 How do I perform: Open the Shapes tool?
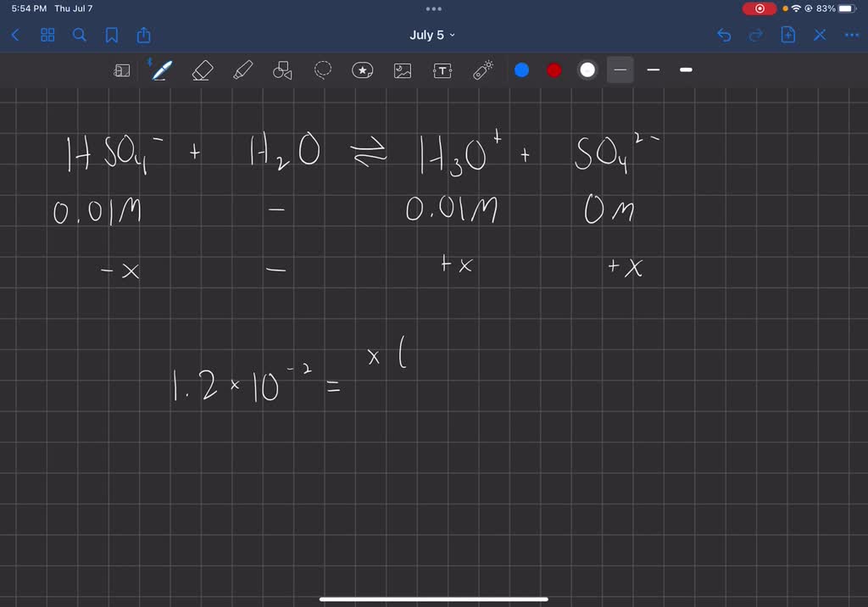[x=281, y=70]
